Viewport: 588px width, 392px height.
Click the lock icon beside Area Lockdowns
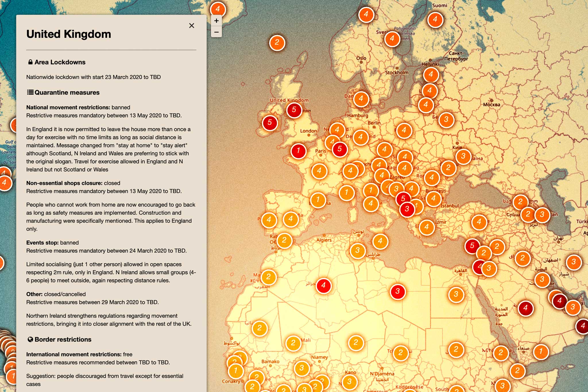tap(30, 62)
